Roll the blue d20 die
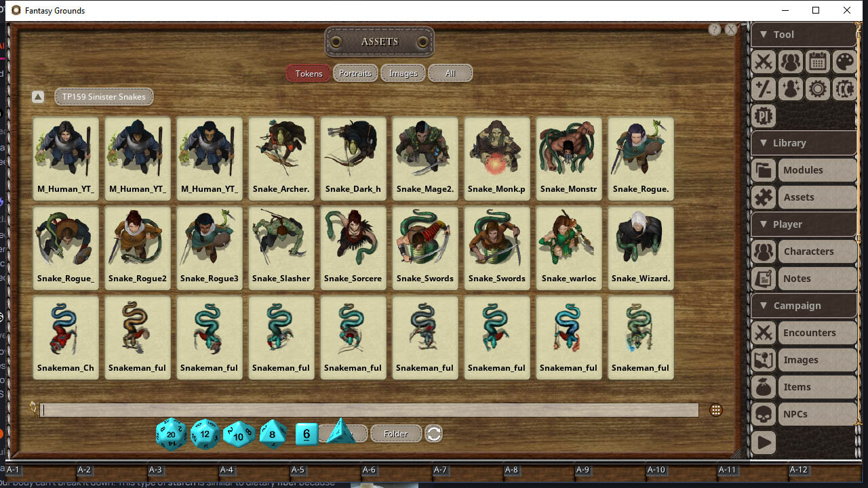 point(171,434)
